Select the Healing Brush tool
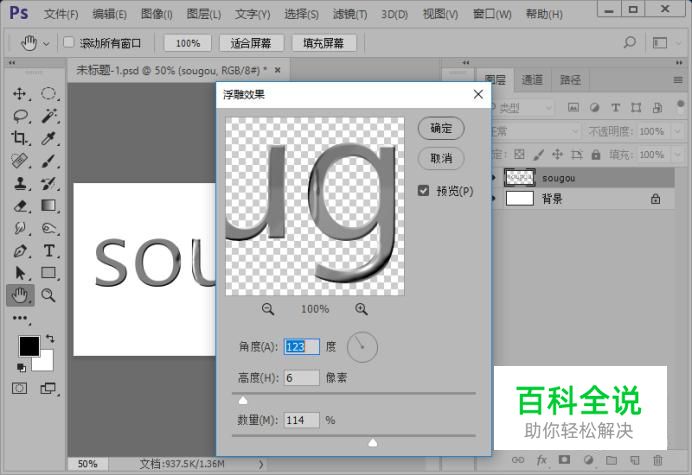Viewport: 692px width, 475px height. pyautogui.click(x=19, y=161)
